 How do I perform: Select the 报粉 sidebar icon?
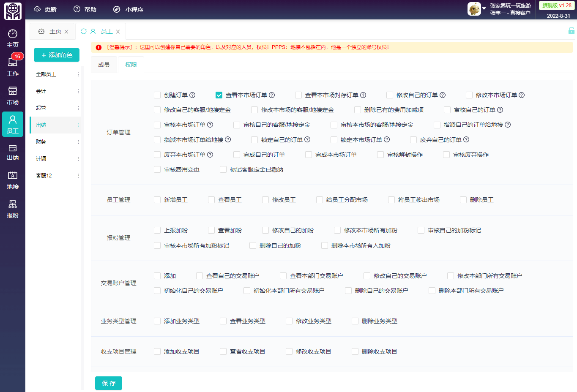pyautogui.click(x=12, y=207)
